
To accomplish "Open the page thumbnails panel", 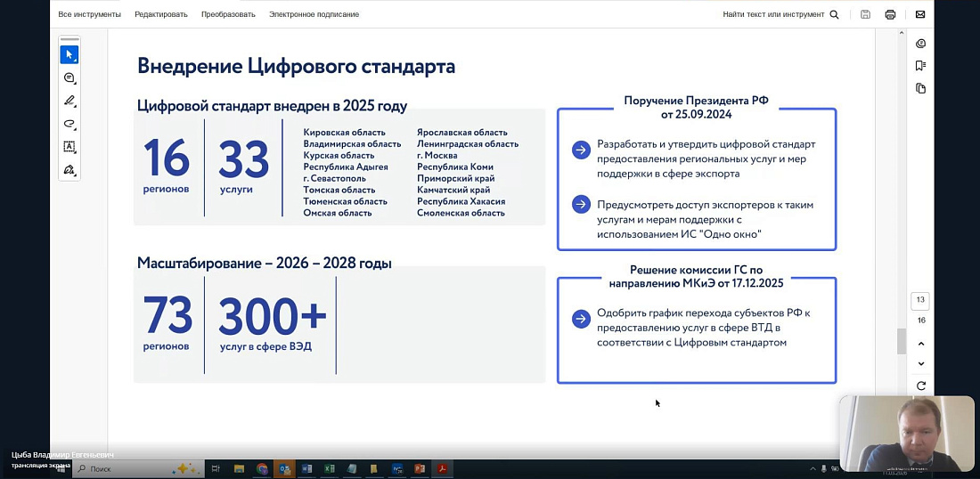I will (920, 88).
